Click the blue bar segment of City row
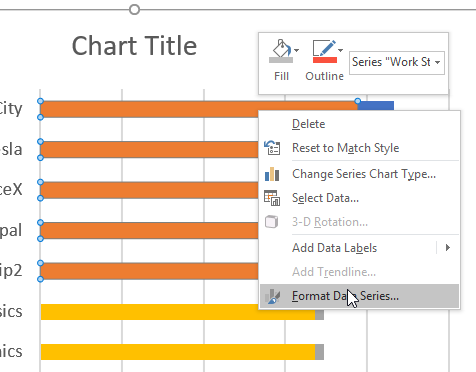Screen dimensions: 476x372 tap(376, 105)
